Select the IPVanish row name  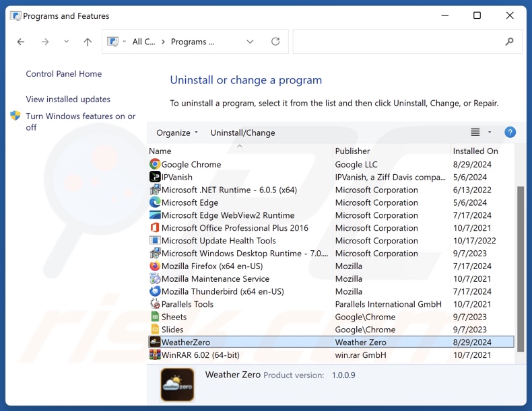176,177
